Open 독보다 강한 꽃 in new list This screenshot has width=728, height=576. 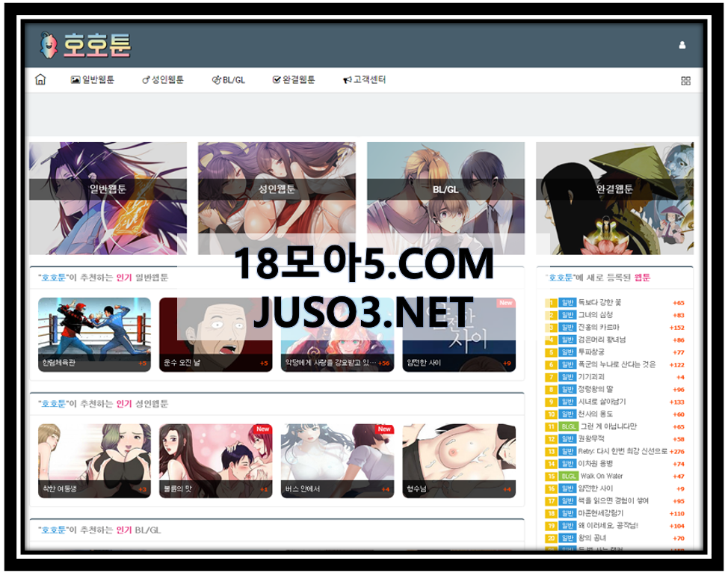[x=599, y=302]
